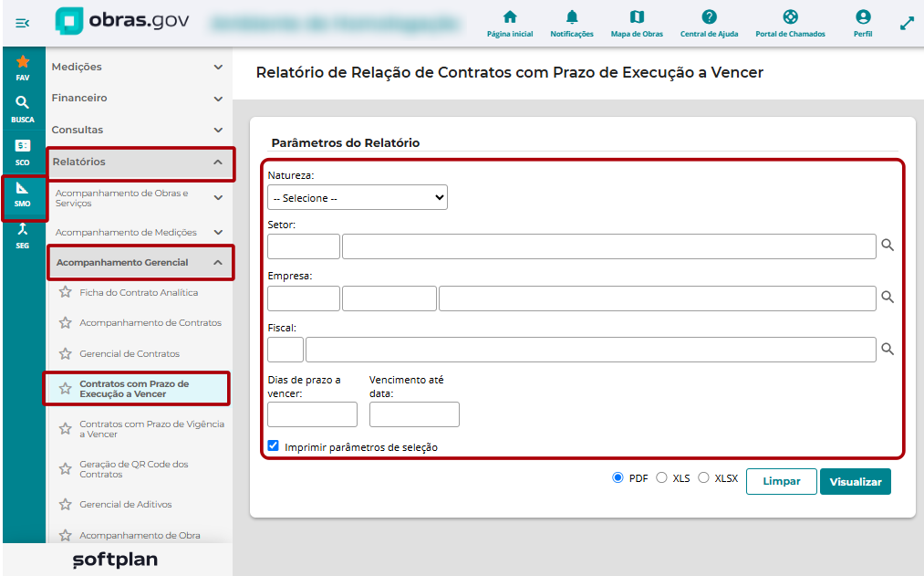Expand Acompanhamento de Obras e Serviços
The width and height of the screenshot is (924, 576).
(139, 197)
